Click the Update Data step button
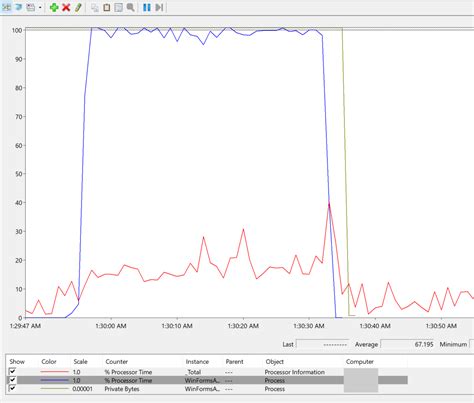Image resolution: width=474 pixels, height=403 pixels. click(159, 7)
